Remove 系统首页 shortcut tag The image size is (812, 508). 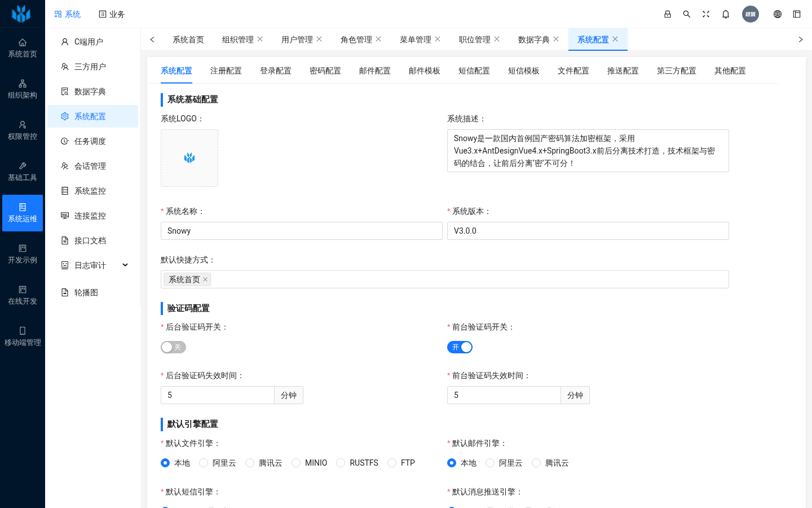205,279
